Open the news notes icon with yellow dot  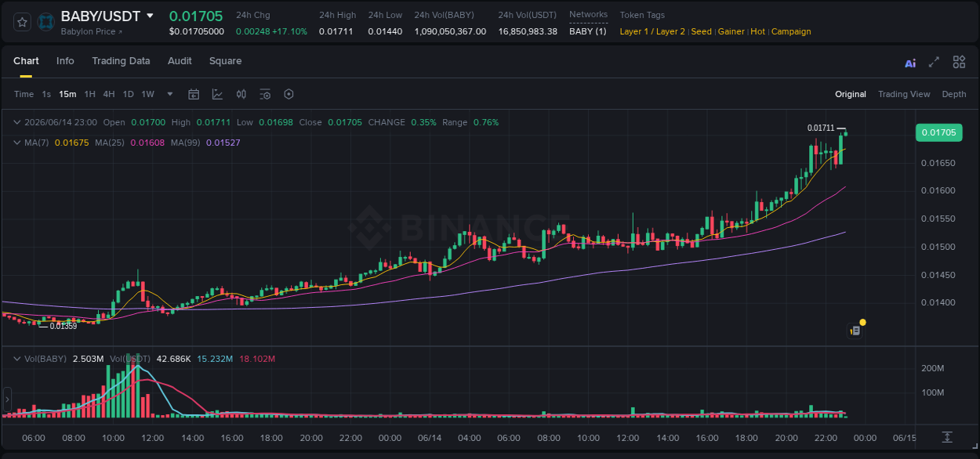point(855,331)
